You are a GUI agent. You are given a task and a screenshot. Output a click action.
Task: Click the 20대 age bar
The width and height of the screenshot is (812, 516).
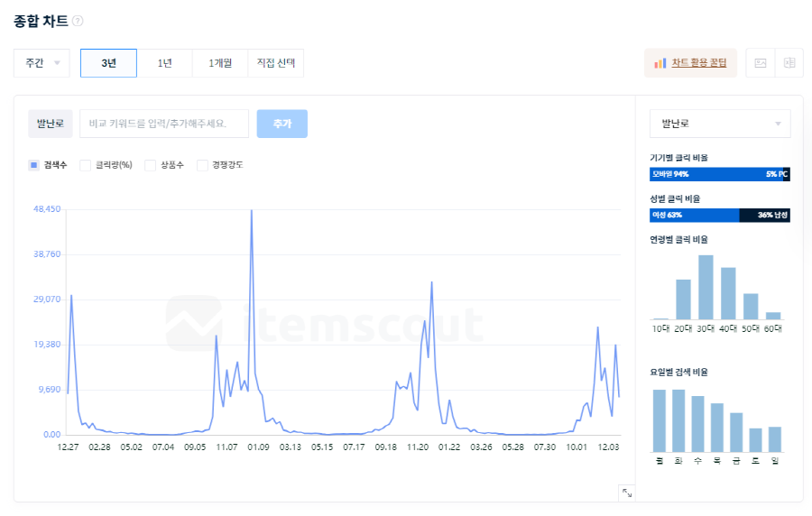click(x=684, y=299)
